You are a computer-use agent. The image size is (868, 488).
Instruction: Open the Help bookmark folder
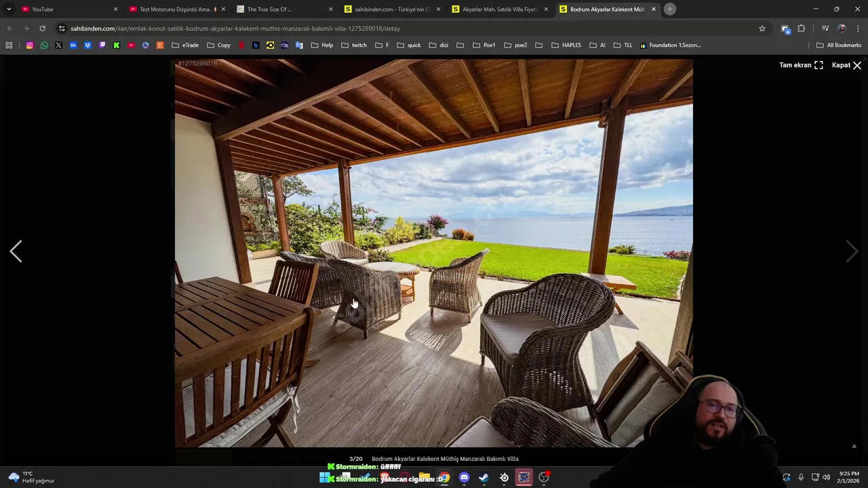322,45
